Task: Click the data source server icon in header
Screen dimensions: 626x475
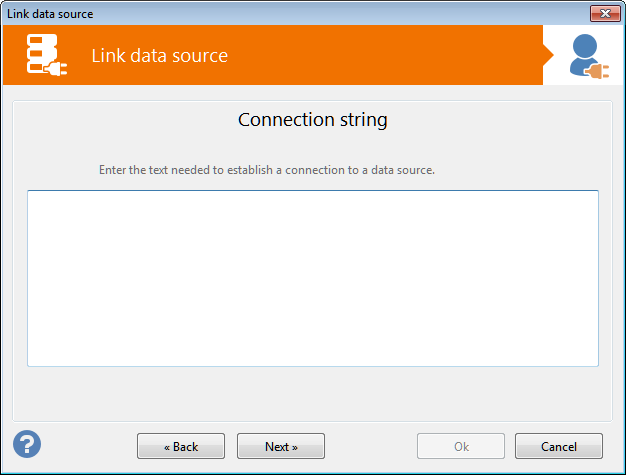Action: (x=46, y=55)
